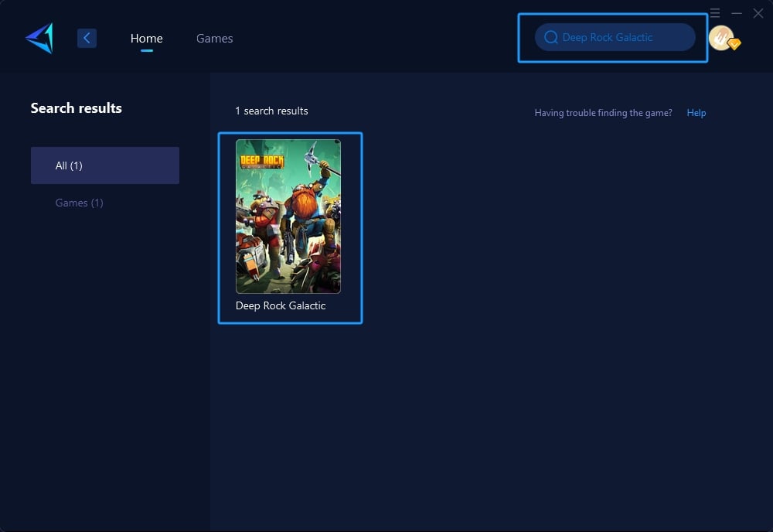Click 'Having trouble finding the game?' text

coord(604,113)
